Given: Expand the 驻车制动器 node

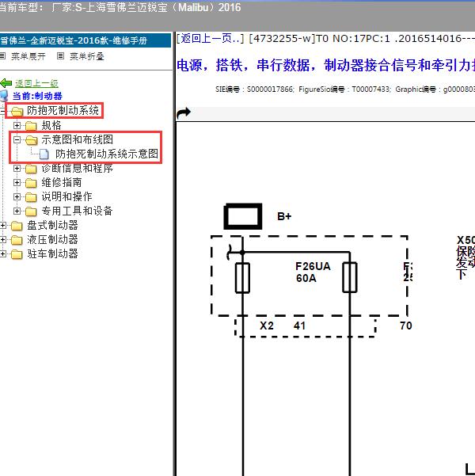Looking at the screenshot, I should [2, 253].
